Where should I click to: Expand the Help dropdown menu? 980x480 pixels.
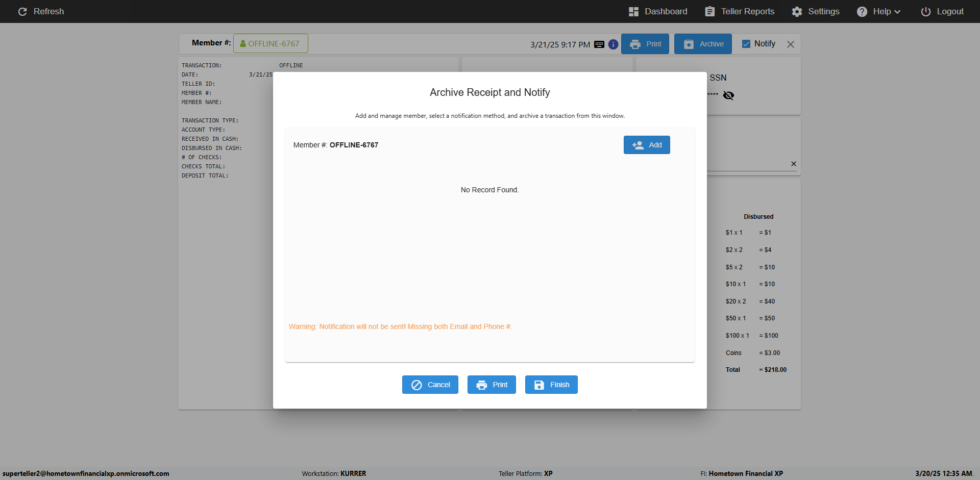(x=878, y=11)
